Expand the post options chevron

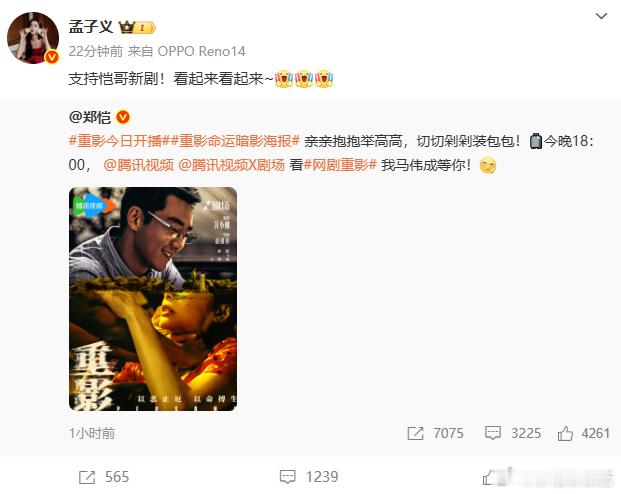click(x=601, y=16)
